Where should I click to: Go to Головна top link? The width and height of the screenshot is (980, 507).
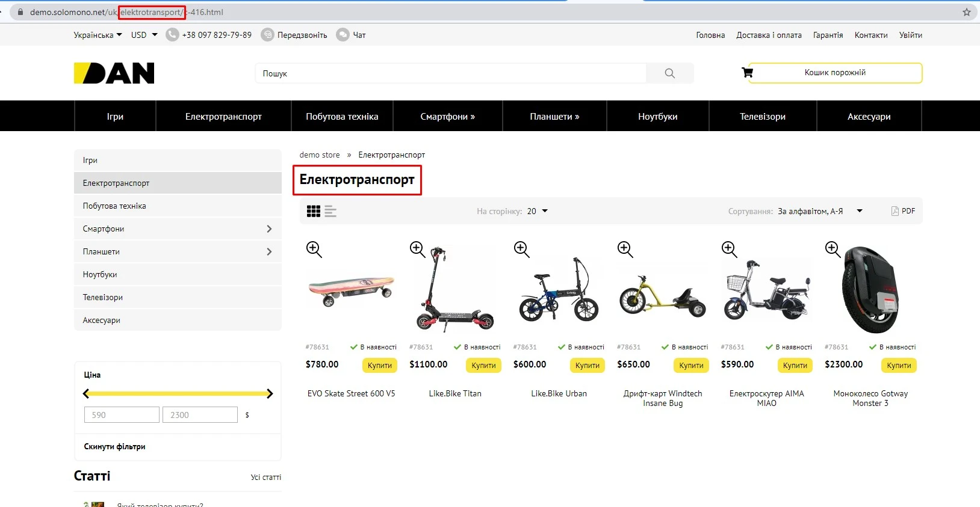[710, 35]
